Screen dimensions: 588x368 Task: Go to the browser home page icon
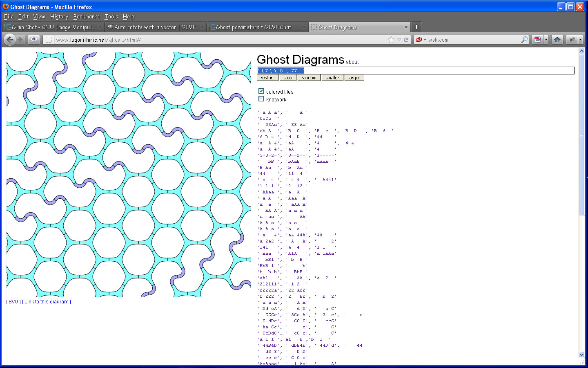click(557, 40)
